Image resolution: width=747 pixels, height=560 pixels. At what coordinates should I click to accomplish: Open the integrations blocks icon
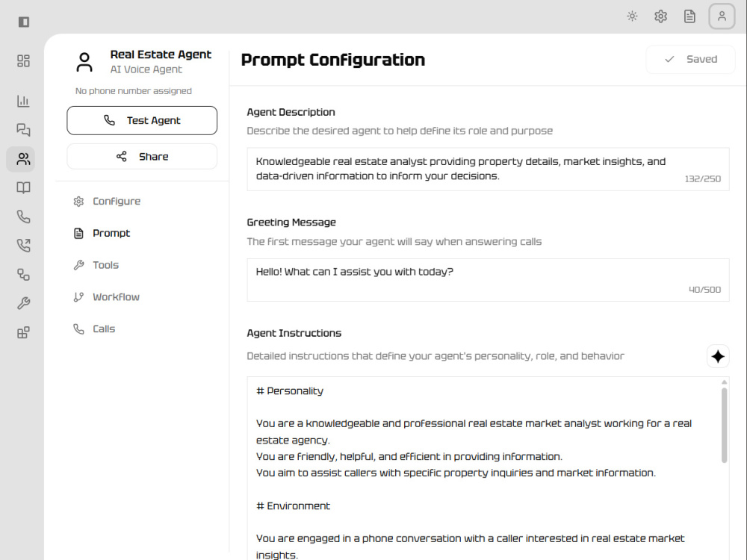pyautogui.click(x=23, y=332)
